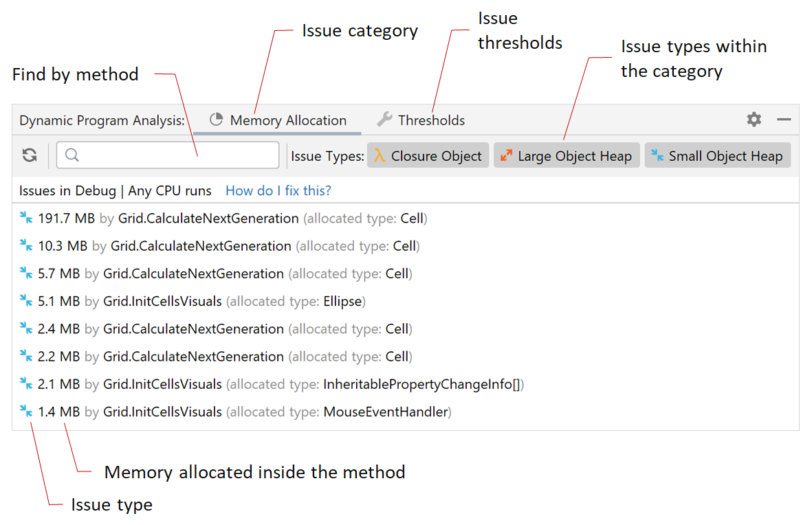Click the wrench icon beside Thresholds
The image size is (812, 525).
click(x=384, y=120)
